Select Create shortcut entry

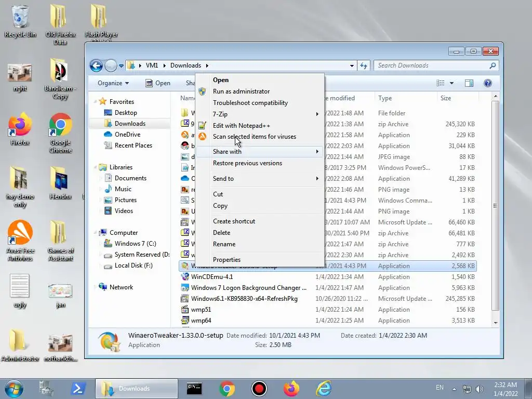pos(260,221)
